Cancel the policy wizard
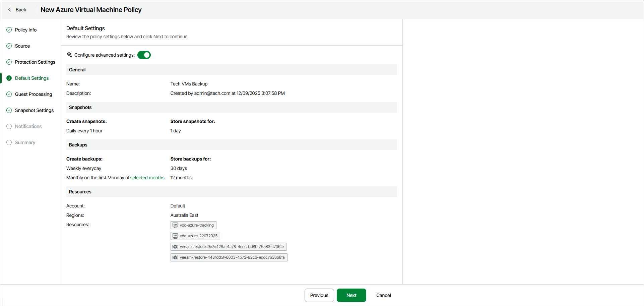The height and width of the screenshot is (306, 644). click(383, 295)
